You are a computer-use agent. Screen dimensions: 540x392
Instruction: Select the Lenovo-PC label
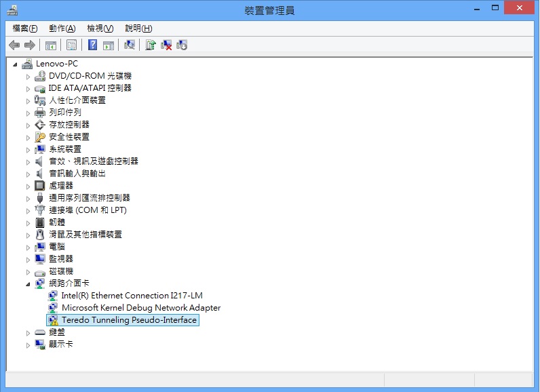[x=57, y=64]
